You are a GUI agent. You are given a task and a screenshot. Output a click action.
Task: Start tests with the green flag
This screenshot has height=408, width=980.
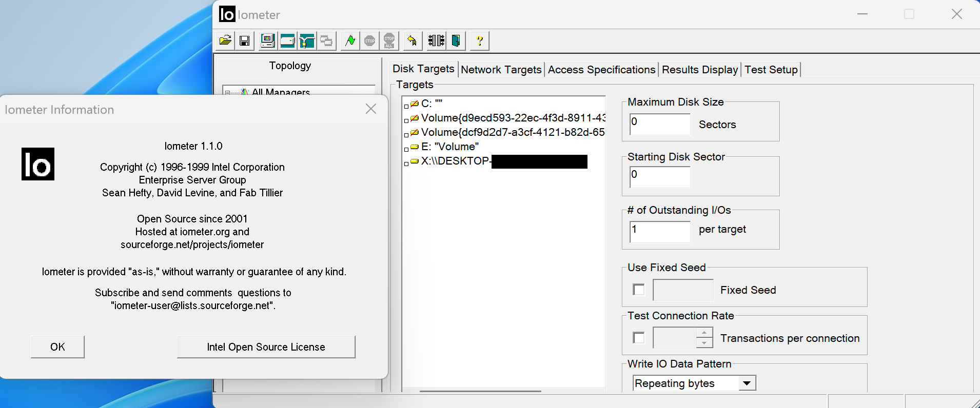point(350,40)
